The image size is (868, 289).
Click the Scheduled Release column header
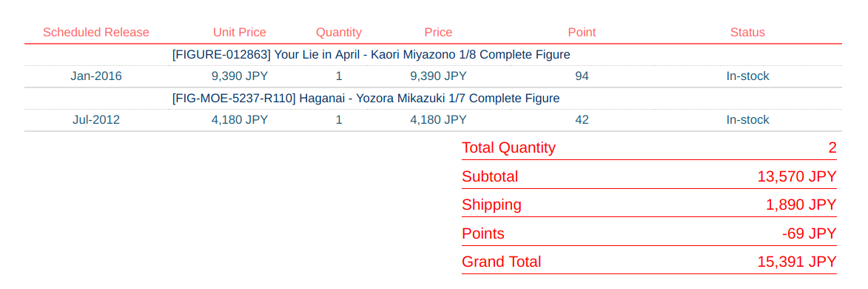[x=95, y=32]
